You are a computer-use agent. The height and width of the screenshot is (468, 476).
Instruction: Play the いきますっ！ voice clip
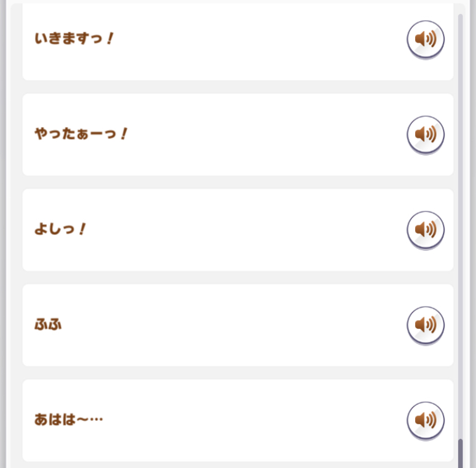click(425, 39)
